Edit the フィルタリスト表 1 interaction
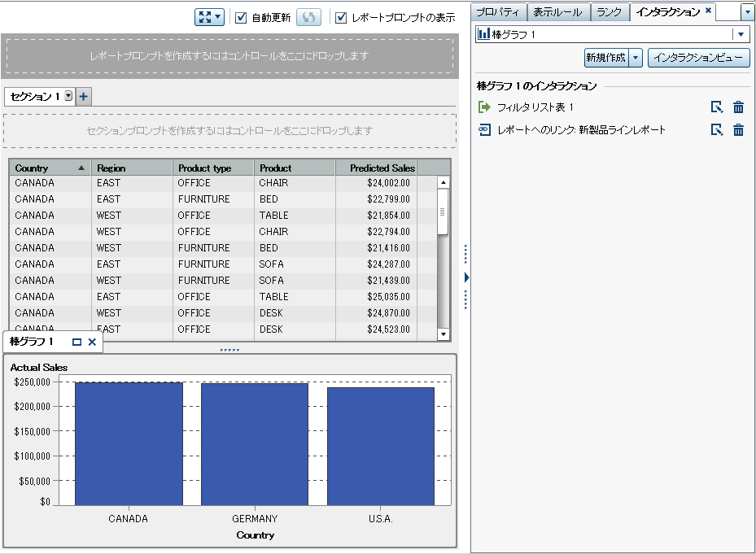The height and width of the screenshot is (554, 756). tap(716, 107)
